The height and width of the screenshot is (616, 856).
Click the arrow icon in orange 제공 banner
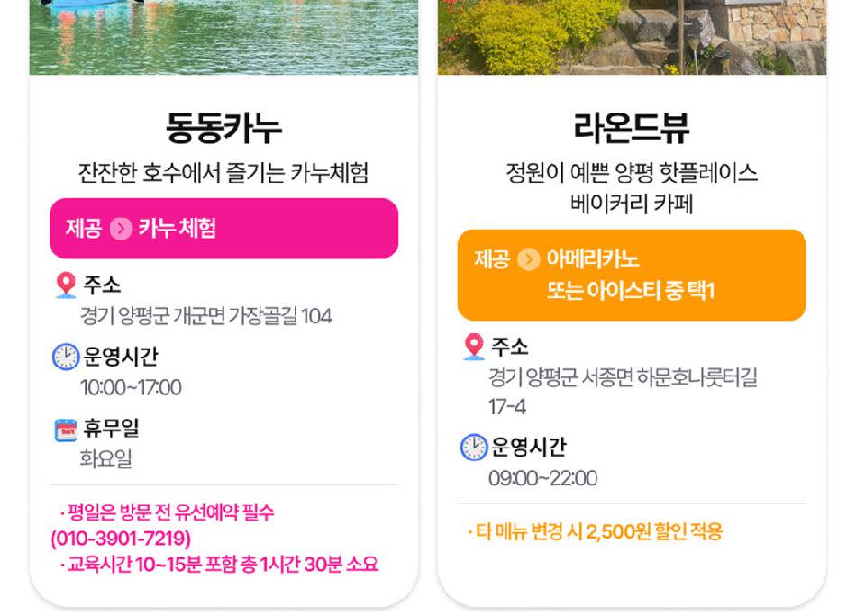[x=529, y=259]
